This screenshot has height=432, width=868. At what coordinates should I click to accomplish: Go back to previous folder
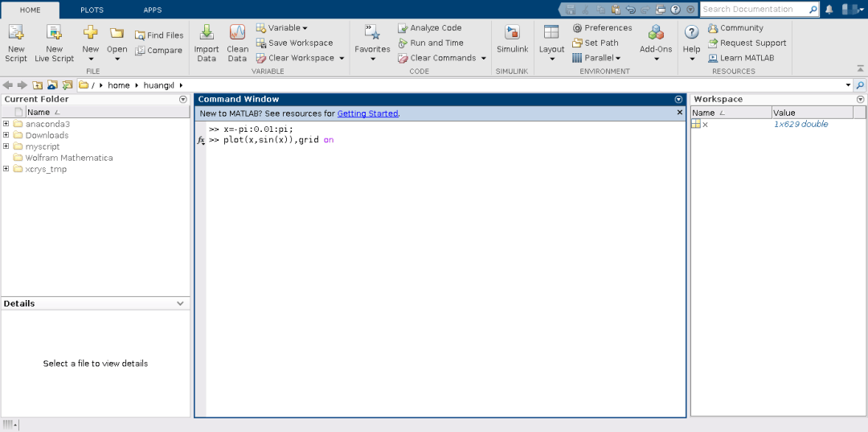pyautogui.click(x=7, y=84)
